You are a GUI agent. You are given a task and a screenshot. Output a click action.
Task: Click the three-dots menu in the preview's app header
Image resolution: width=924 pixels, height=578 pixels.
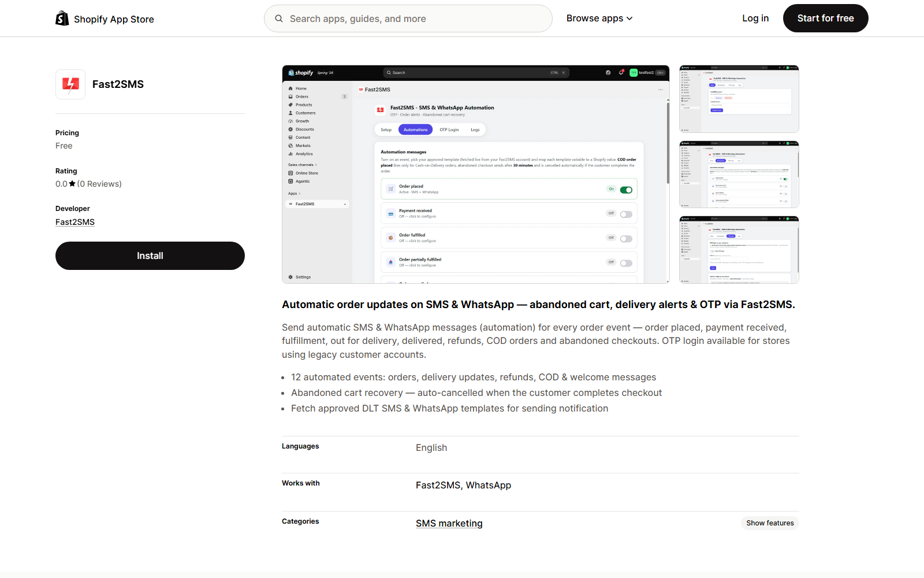pyautogui.click(x=661, y=90)
